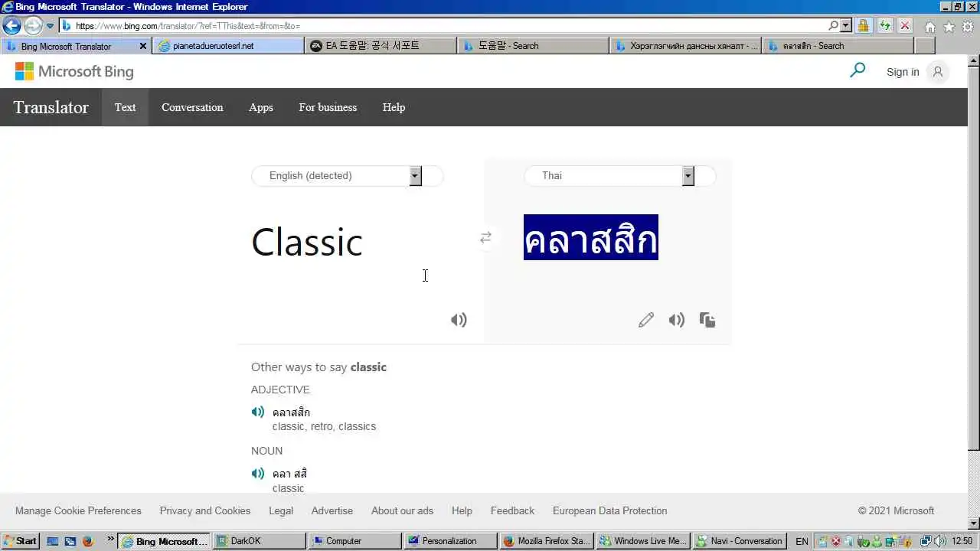Play audio for adjective คลาสสิก

[x=258, y=412]
